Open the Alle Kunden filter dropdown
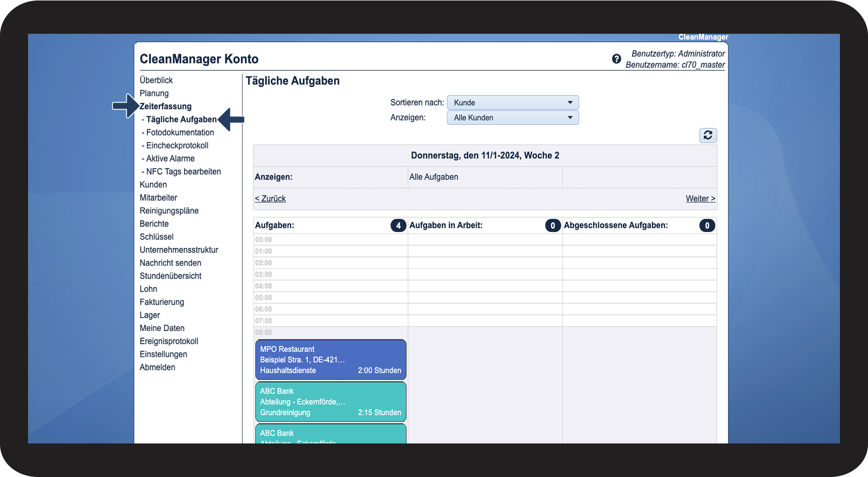 (x=512, y=118)
